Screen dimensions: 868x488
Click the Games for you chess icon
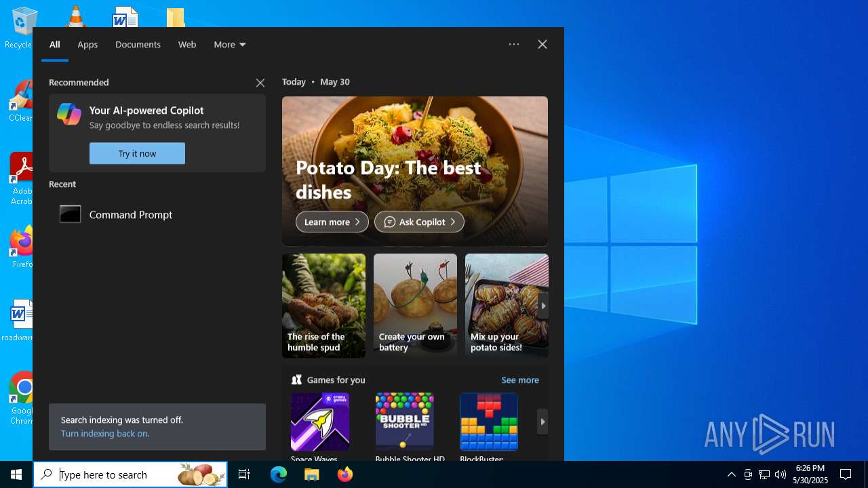tap(296, 380)
